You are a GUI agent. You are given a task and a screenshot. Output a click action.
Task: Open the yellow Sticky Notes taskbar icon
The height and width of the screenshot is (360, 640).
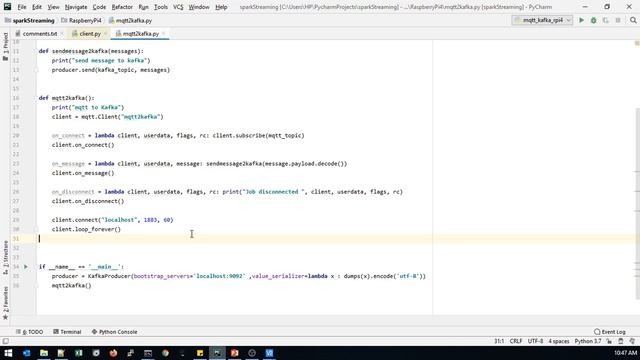click(x=200, y=353)
